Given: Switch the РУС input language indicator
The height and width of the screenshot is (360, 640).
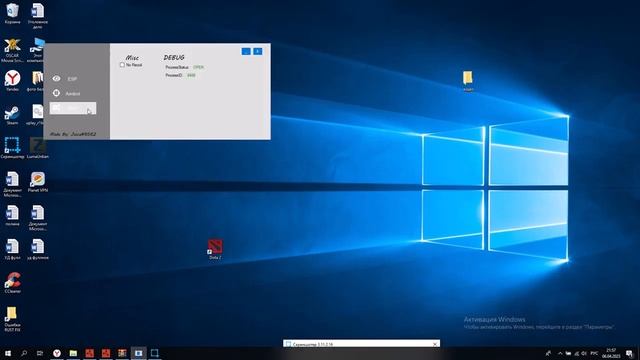Looking at the screenshot, I should pyautogui.click(x=594, y=353).
